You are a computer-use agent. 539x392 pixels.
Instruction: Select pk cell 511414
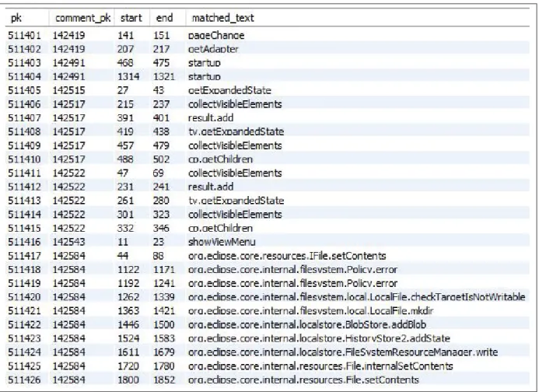point(24,214)
